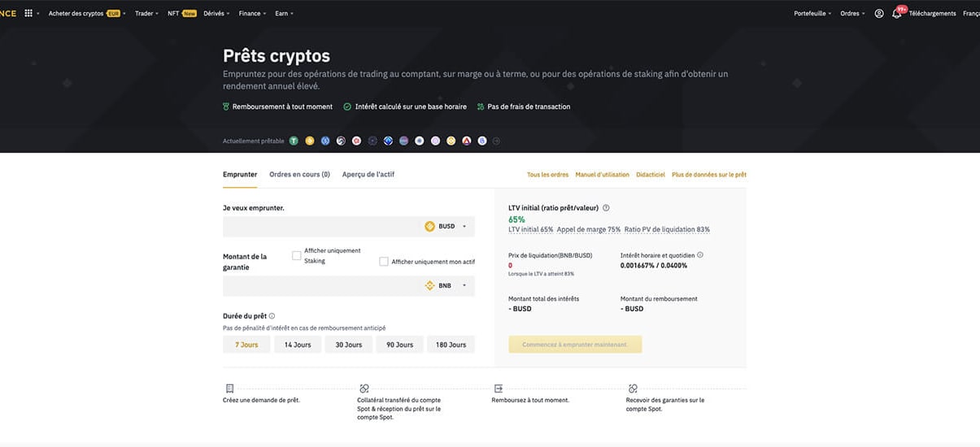Screen dimensions: 980x447
Task: Select the 7 Jours loan duration
Action: pyautogui.click(x=246, y=345)
